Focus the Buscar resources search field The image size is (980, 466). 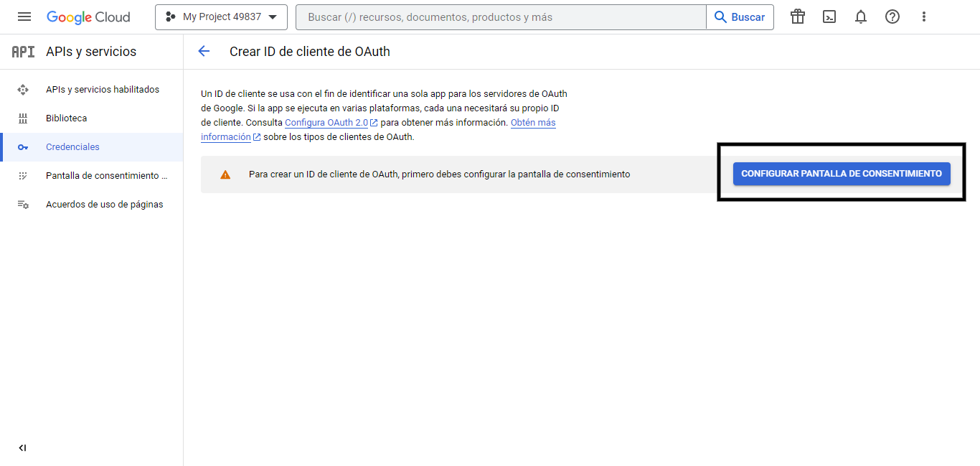click(x=501, y=17)
